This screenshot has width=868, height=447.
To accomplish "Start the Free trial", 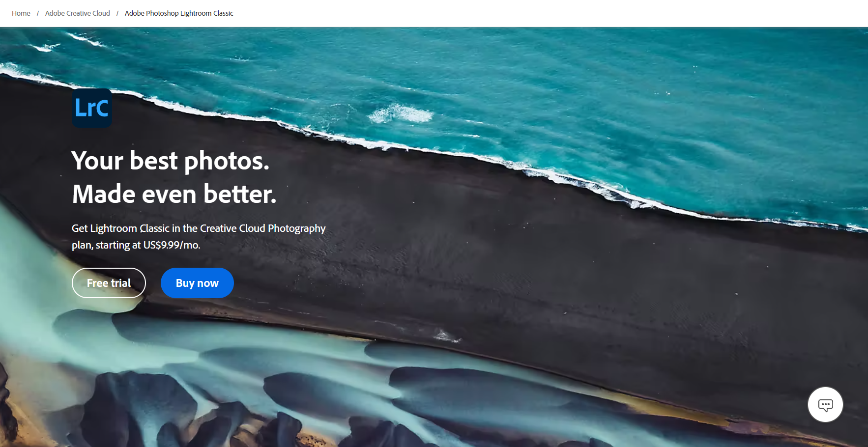I will 109,283.
